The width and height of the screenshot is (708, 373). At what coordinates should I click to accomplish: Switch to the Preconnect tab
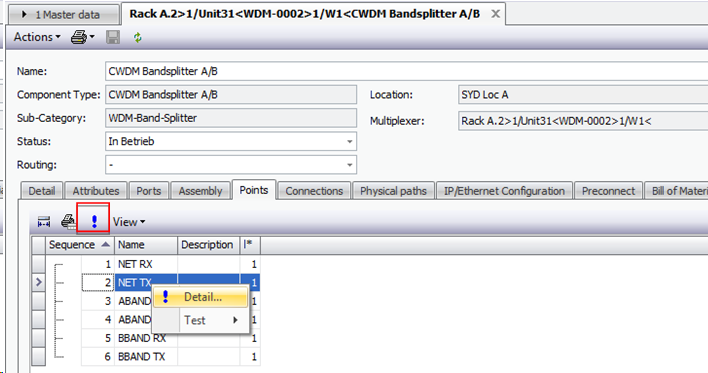coord(608,191)
